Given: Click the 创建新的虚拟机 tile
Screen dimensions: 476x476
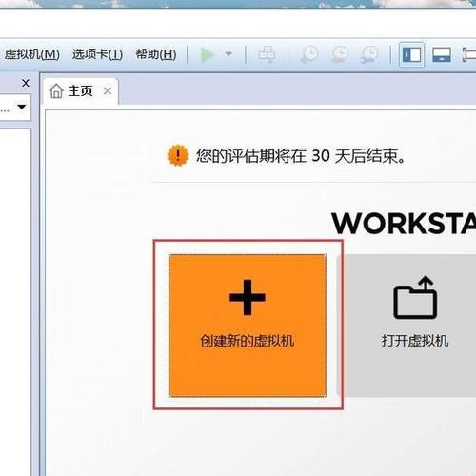Looking at the screenshot, I should (x=248, y=326).
